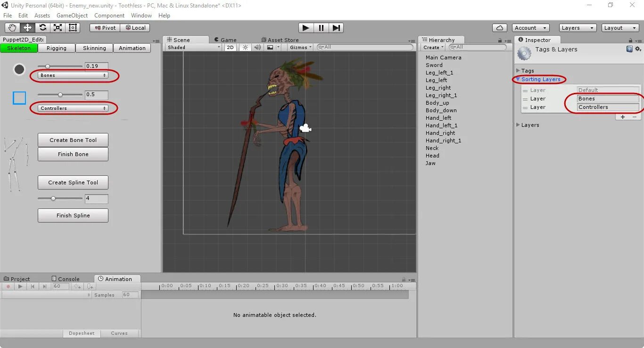
Task: Go to previous keyframe
Action: (33, 286)
